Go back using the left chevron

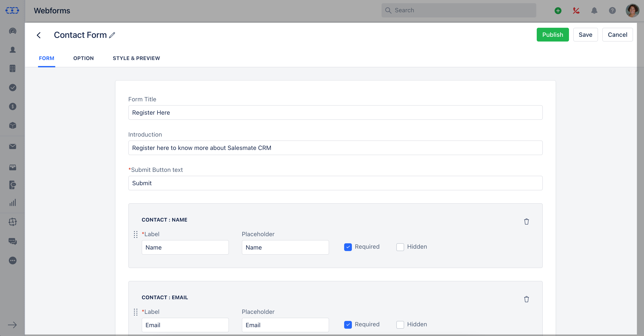[x=39, y=35]
